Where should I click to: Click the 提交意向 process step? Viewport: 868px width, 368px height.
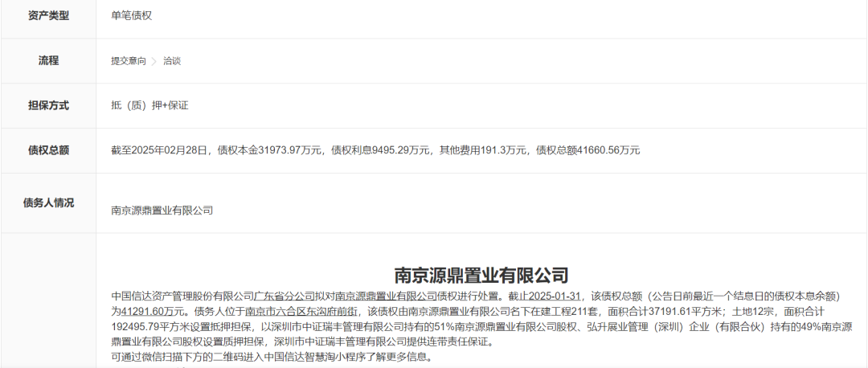point(129,61)
